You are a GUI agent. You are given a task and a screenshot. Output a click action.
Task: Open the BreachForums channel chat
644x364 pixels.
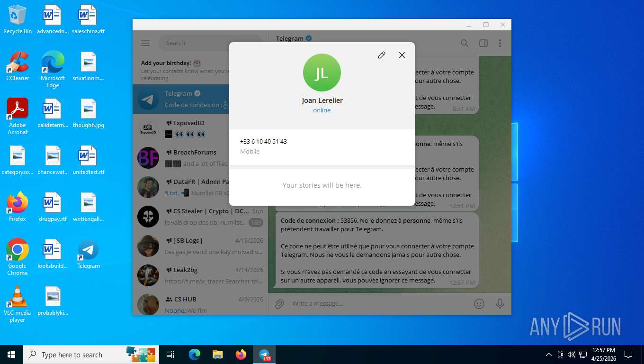coord(200,158)
